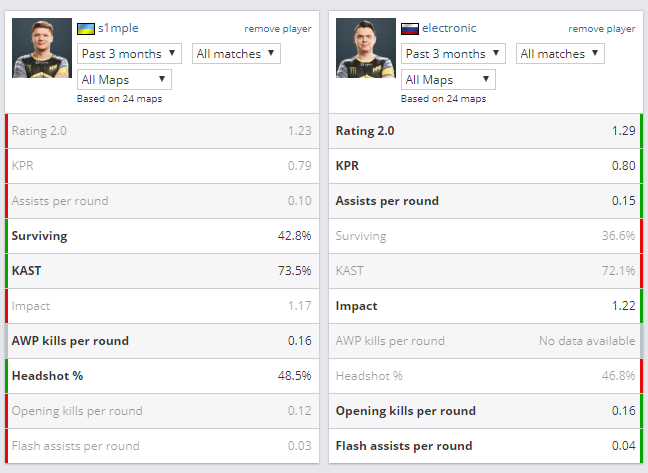
Task: Click s1mple's Ukraine flag icon
Action: tap(86, 28)
